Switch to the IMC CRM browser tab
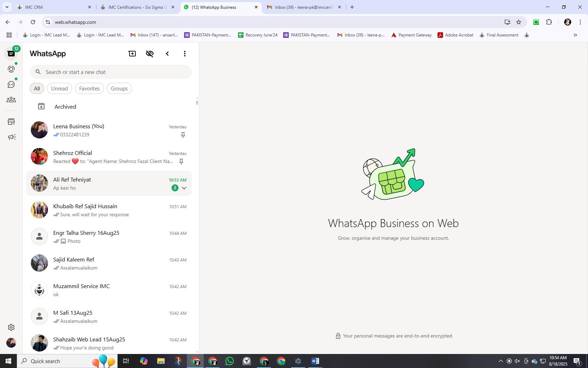 tap(54, 7)
